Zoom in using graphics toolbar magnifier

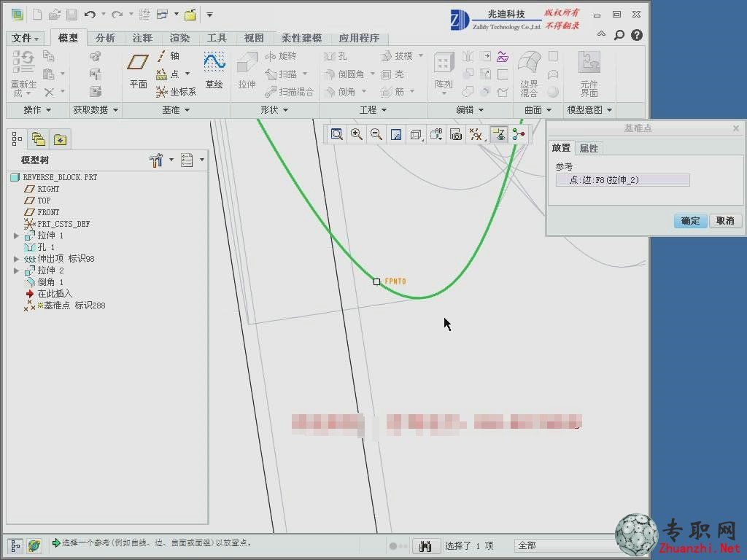point(356,134)
